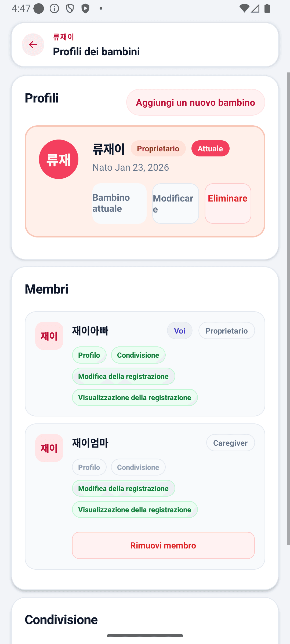Click Aggiungi un nuovo bambino button
The height and width of the screenshot is (644, 290).
pyautogui.click(x=195, y=102)
